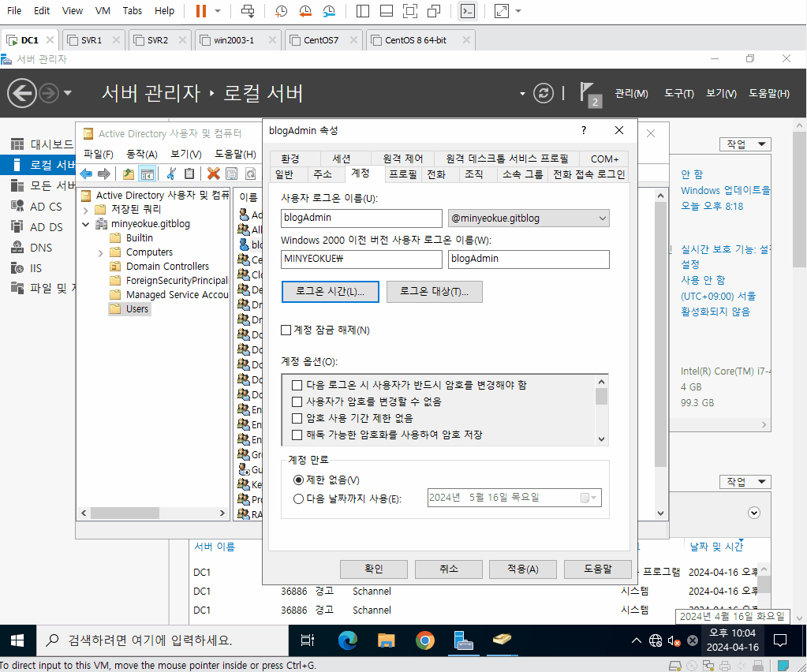Expand the 저장된 쿼리 tree node

[86, 210]
